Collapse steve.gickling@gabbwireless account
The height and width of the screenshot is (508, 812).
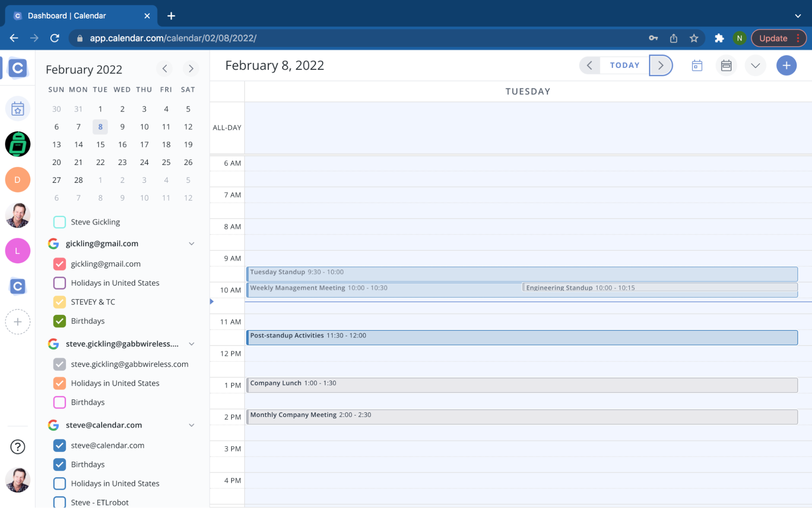pyautogui.click(x=191, y=343)
